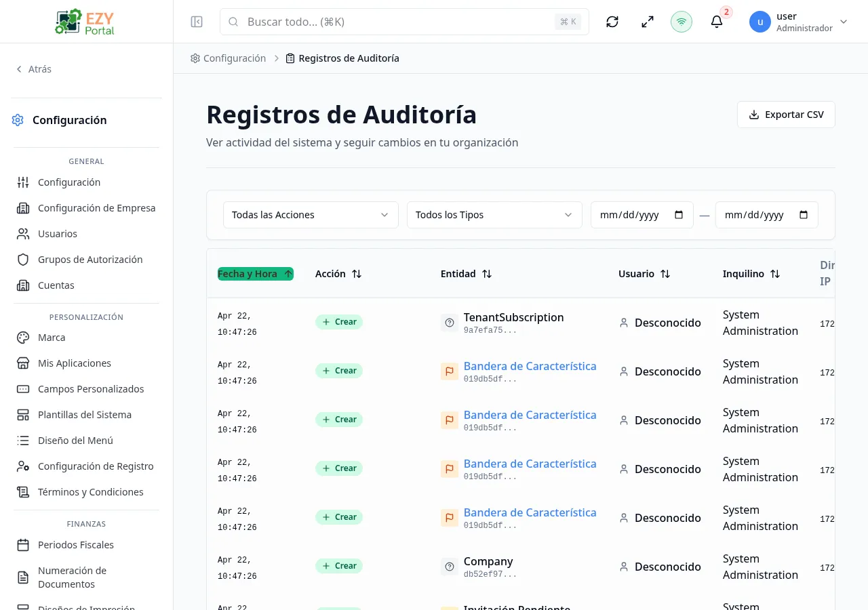Screen dimensions: 868x610
Task: Click the refresh icon in top bar
Action: click(612, 22)
